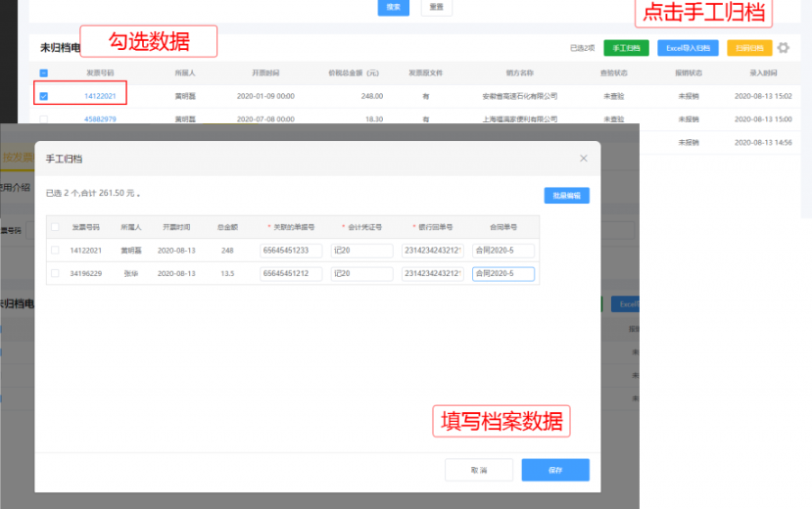Open invoice link 14122021
Image resolution: width=812 pixels, height=509 pixels.
[100, 96]
